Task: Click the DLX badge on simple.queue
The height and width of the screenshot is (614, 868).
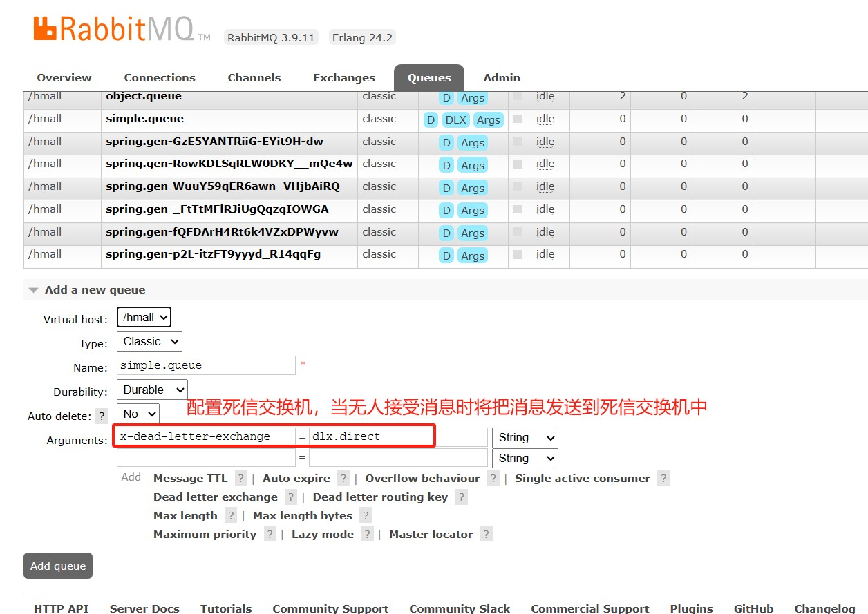Action: [x=455, y=120]
